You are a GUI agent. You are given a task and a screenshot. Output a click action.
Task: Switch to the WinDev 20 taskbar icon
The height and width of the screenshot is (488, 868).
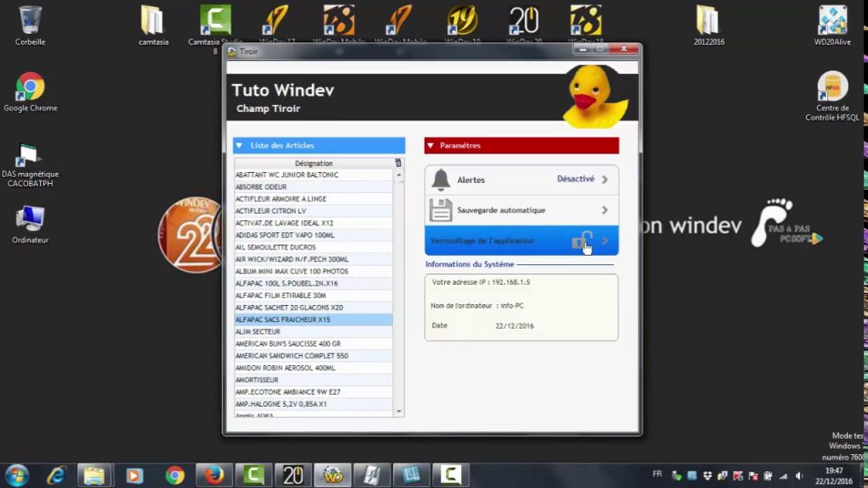pos(292,475)
